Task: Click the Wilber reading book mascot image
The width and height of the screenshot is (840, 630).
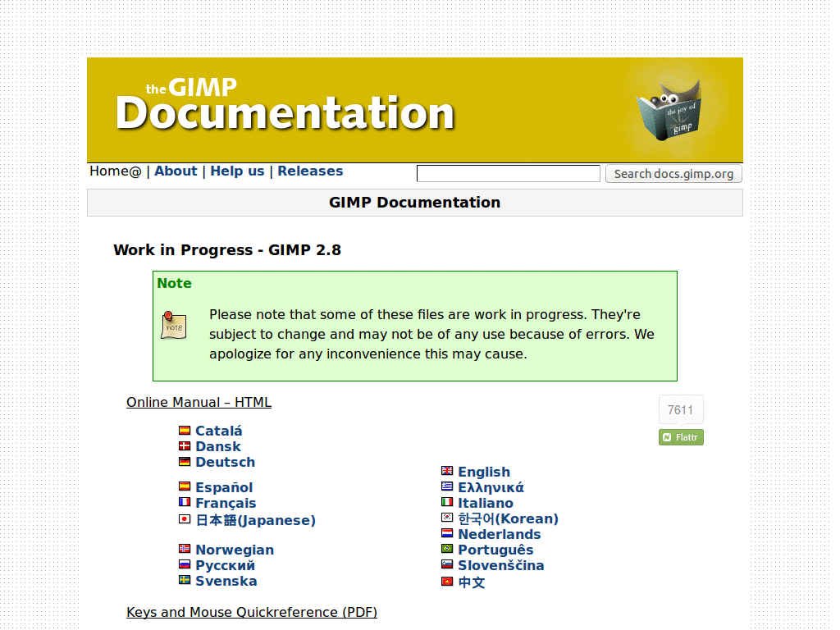Action: pos(669,111)
